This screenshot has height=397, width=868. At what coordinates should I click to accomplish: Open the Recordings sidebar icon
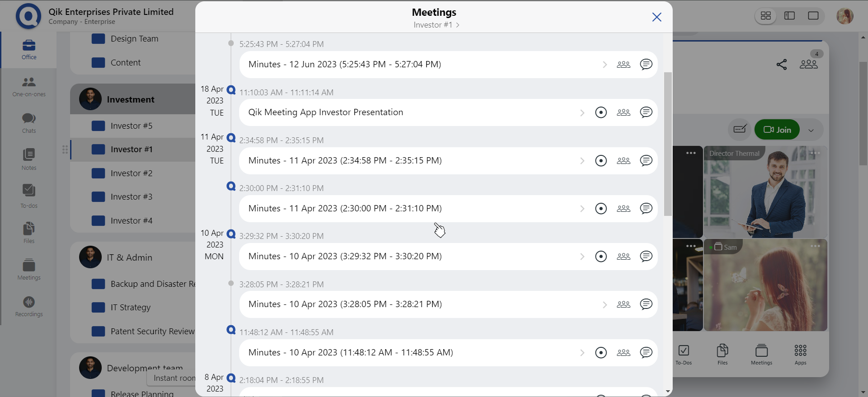click(x=29, y=306)
